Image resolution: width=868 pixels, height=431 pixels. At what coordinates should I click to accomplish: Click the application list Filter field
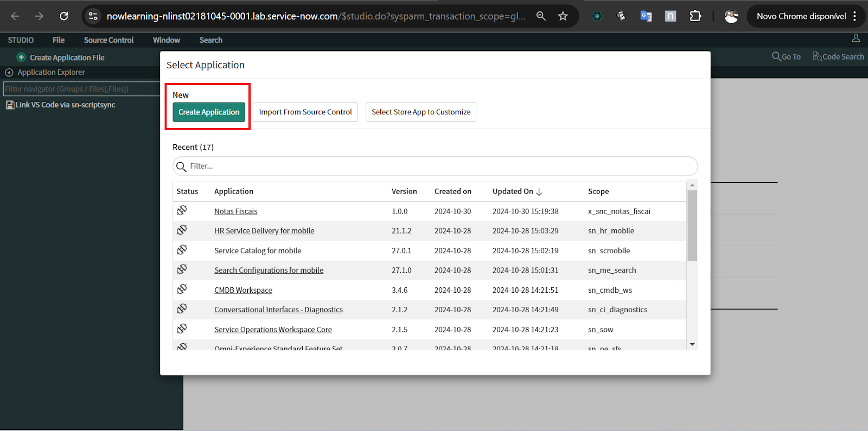click(435, 166)
